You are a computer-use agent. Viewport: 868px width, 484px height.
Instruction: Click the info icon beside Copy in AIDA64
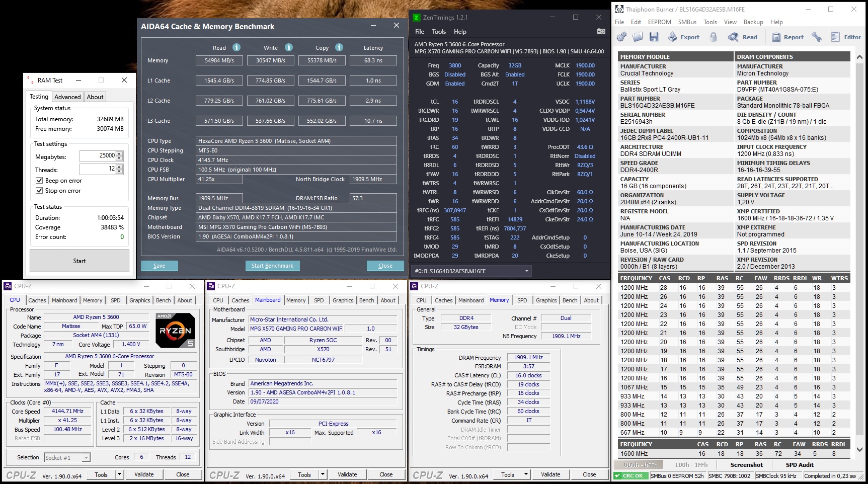(x=339, y=47)
